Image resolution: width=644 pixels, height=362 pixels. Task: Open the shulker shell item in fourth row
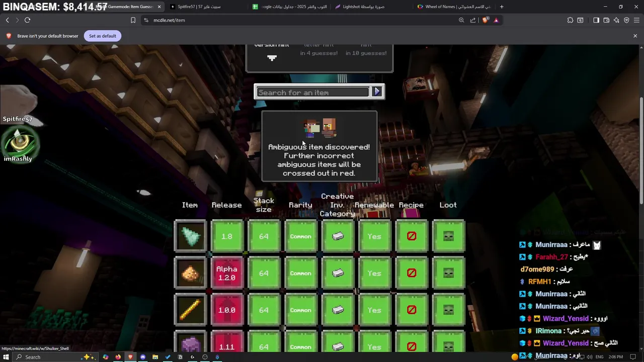(x=190, y=343)
